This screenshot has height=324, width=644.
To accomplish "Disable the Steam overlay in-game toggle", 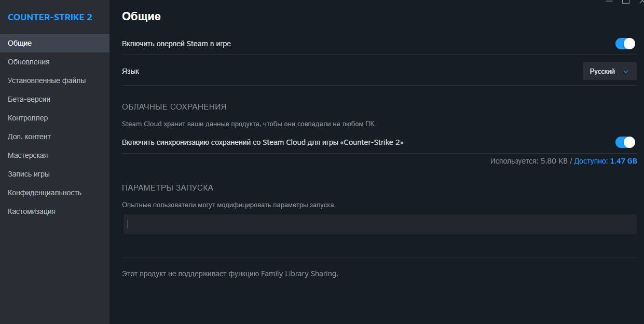I will [625, 44].
